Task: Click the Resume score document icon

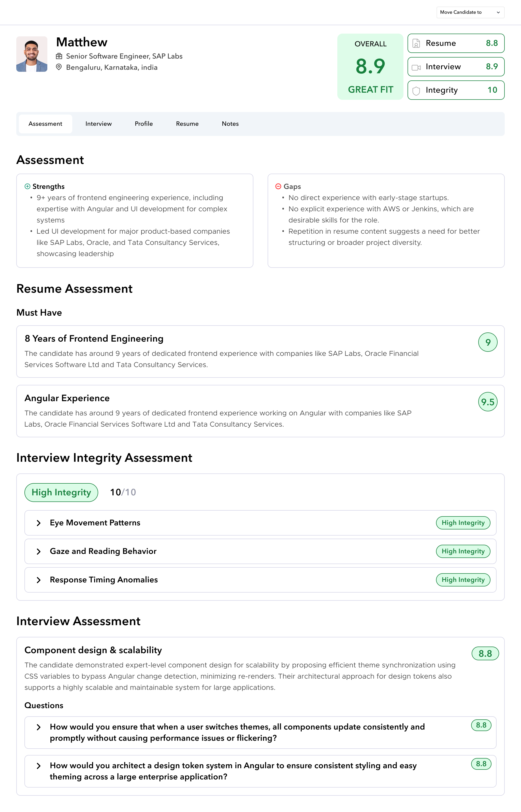Action: click(416, 43)
